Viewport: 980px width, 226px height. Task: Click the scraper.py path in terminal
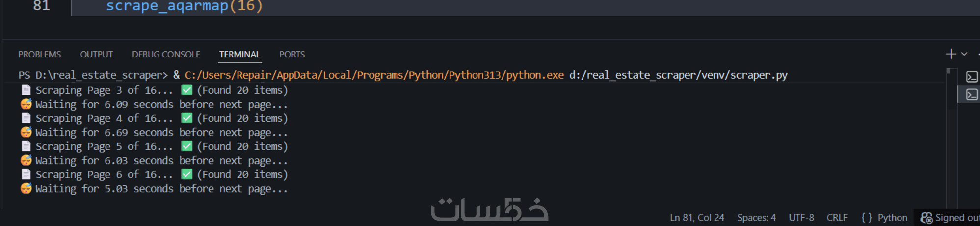(678, 75)
